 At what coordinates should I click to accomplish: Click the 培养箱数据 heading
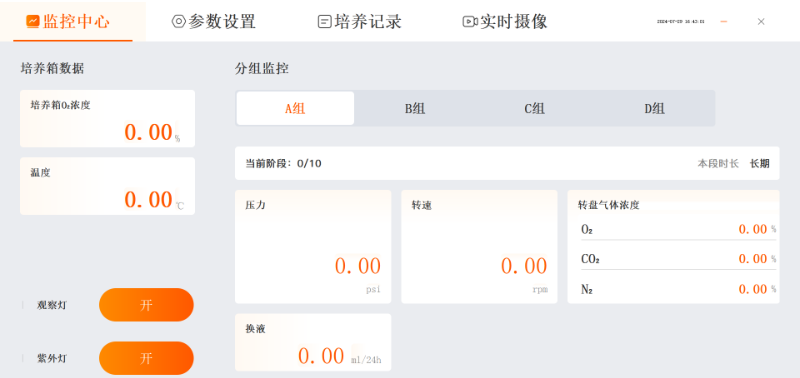tap(53, 69)
